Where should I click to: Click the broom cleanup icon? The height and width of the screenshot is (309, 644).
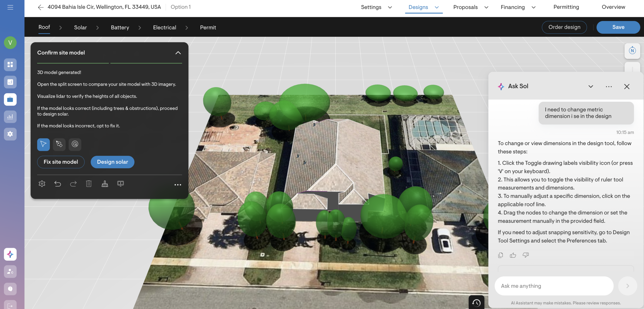point(105,184)
